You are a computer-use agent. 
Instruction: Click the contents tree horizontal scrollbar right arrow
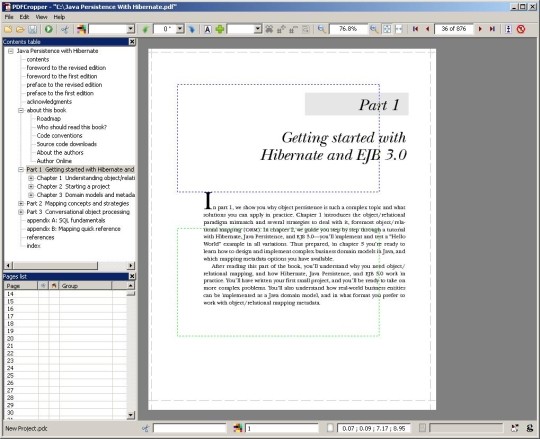tap(131, 265)
